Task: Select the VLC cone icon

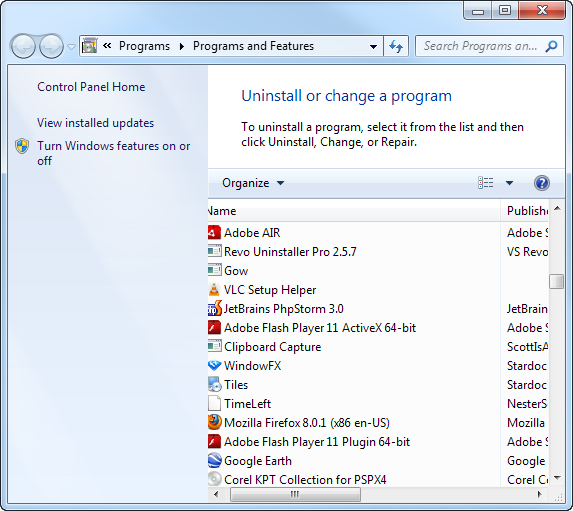Action: (x=214, y=290)
